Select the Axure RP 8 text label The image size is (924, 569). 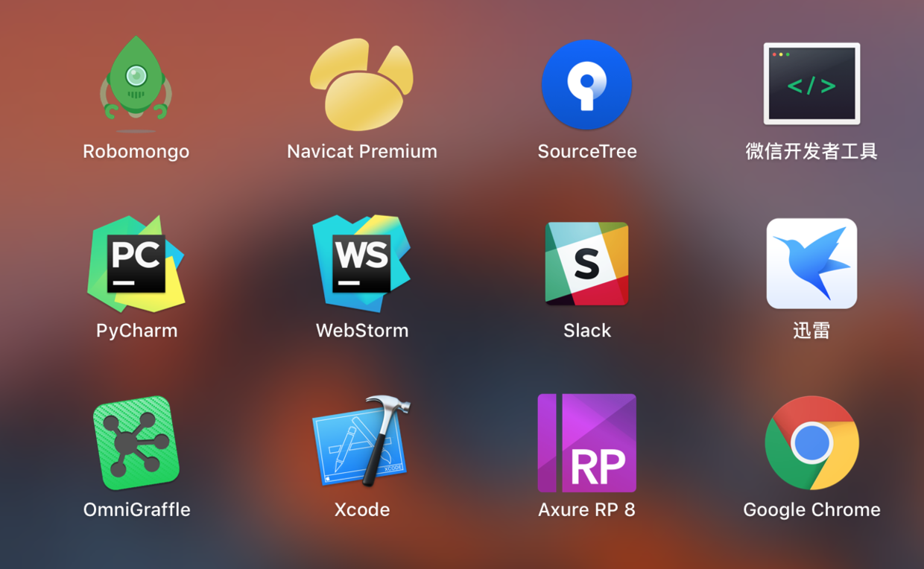tap(587, 510)
